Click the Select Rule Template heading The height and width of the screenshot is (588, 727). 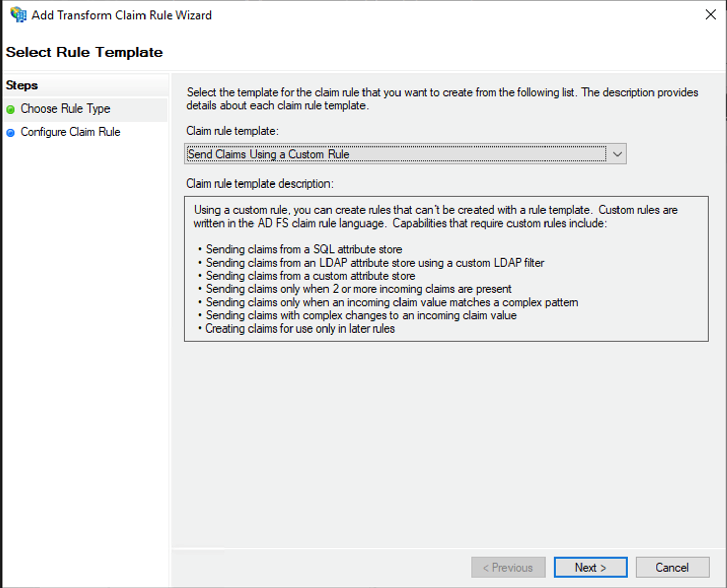tap(84, 52)
